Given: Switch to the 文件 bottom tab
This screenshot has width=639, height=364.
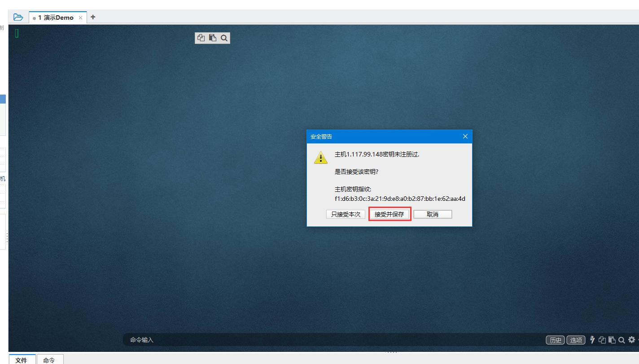Looking at the screenshot, I should point(21,360).
